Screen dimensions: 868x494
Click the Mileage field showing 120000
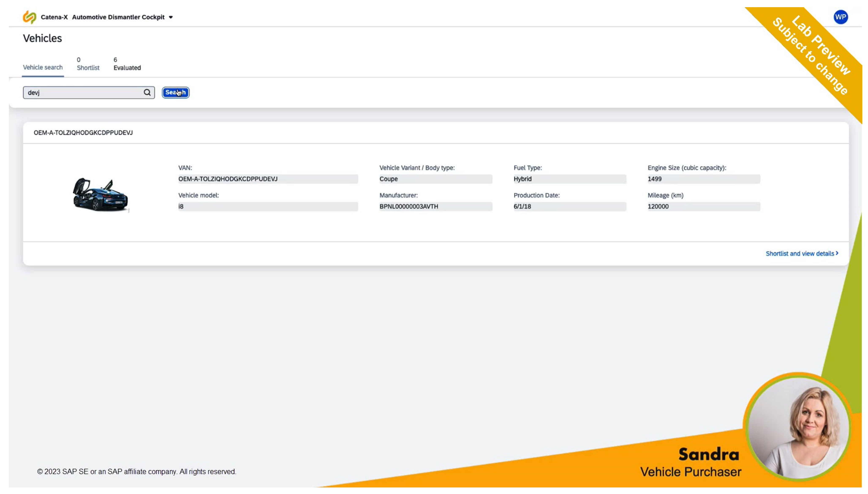click(x=703, y=206)
